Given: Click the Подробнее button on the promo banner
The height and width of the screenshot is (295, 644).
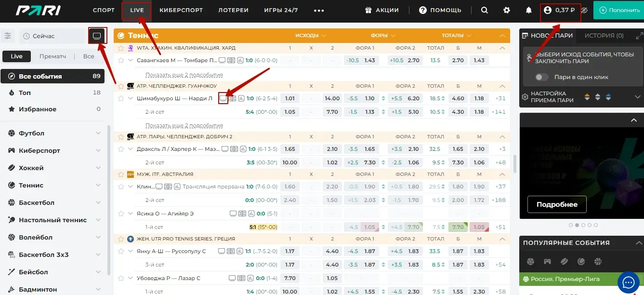Looking at the screenshot, I should tap(557, 204).
